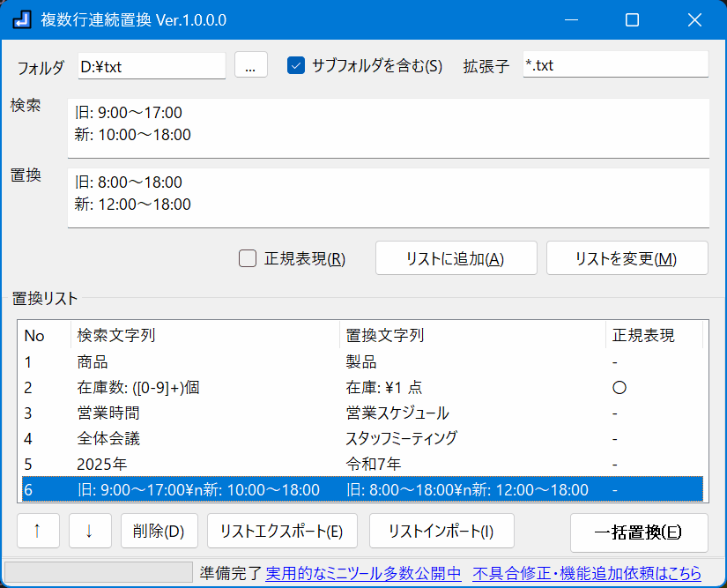Click the app icon in title bar
The height and width of the screenshot is (588, 727).
coord(22,19)
